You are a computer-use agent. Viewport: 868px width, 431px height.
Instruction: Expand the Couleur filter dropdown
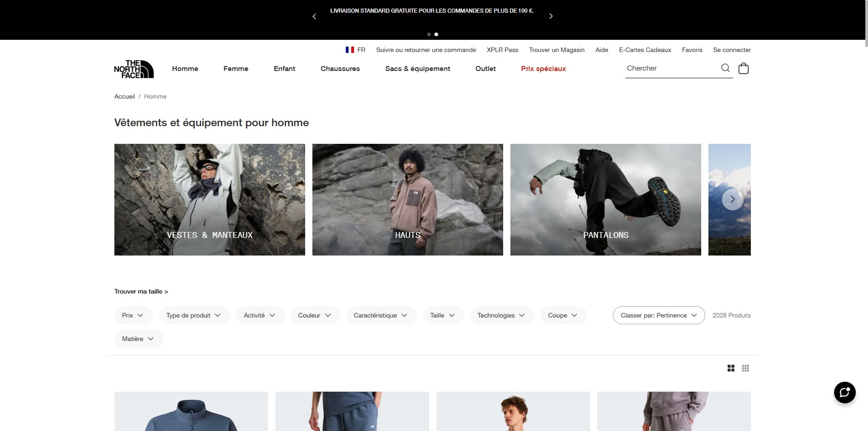(315, 315)
